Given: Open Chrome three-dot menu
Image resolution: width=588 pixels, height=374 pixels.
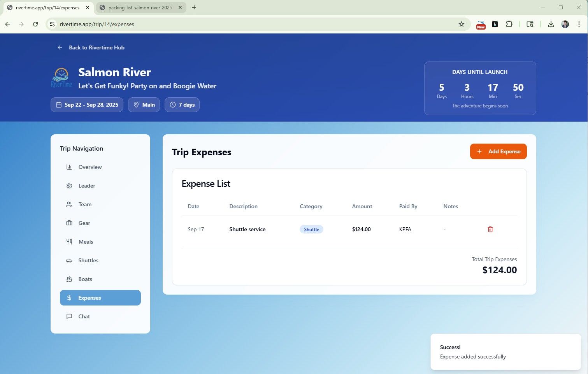Looking at the screenshot, I should 579,24.
